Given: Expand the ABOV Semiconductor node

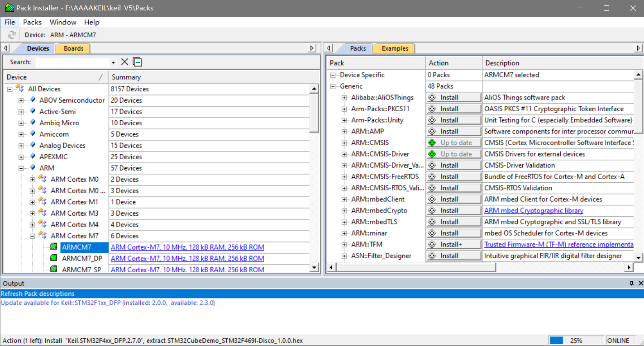Looking at the screenshot, I should [x=21, y=100].
